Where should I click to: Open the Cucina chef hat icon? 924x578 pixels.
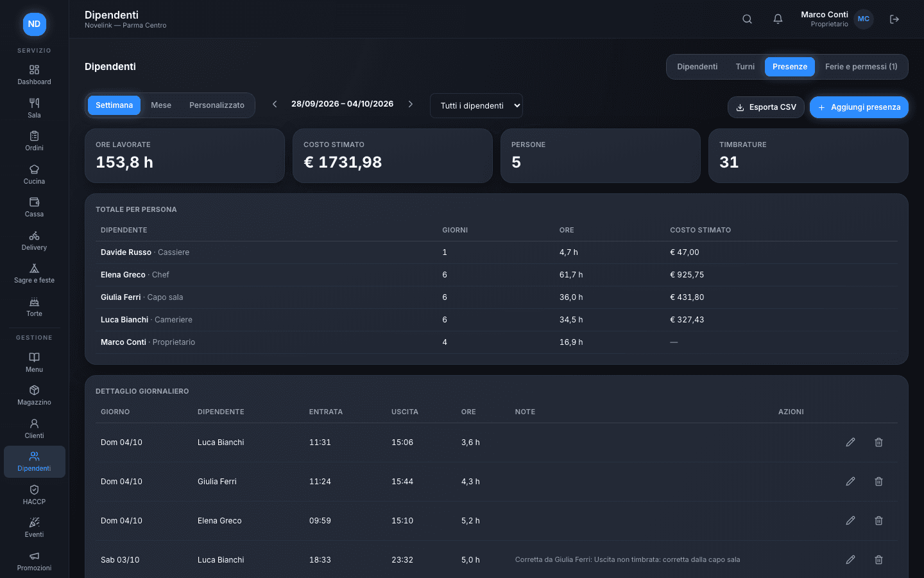(x=34, y=174)
